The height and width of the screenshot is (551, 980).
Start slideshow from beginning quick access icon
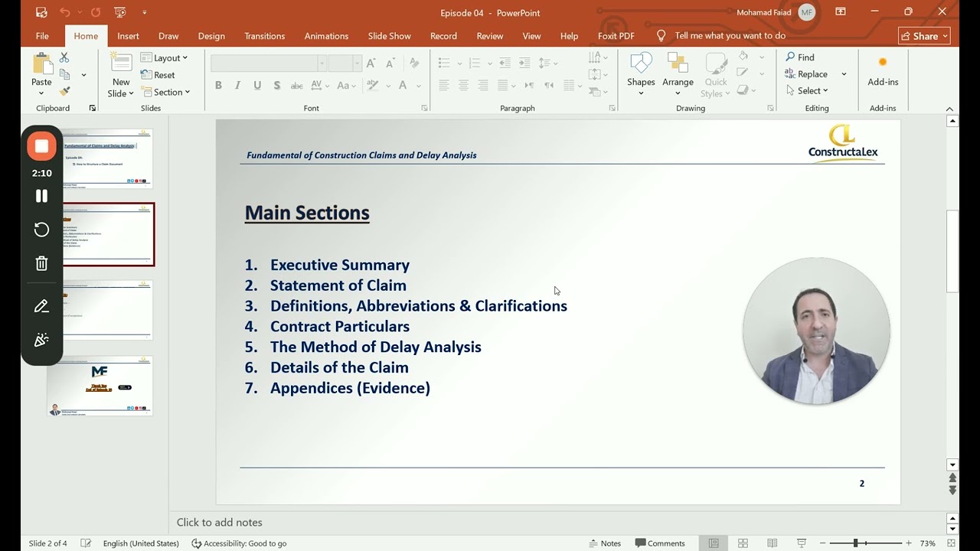point(119,12)
